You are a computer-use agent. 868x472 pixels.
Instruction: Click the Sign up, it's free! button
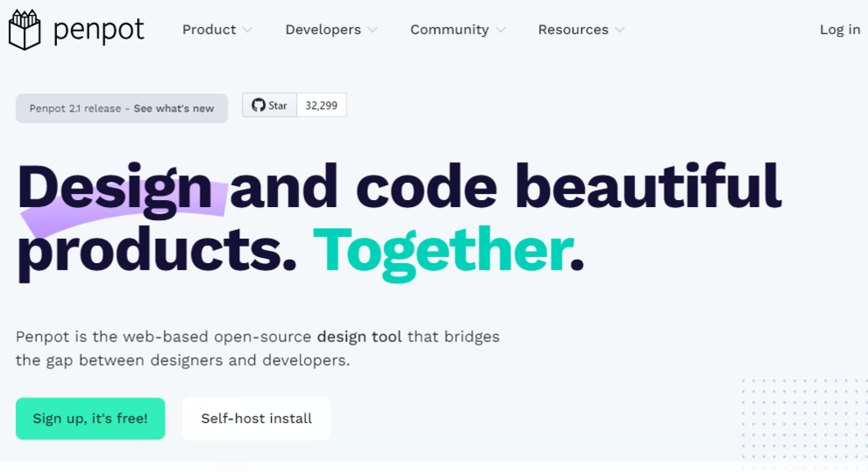coord(90,418)
